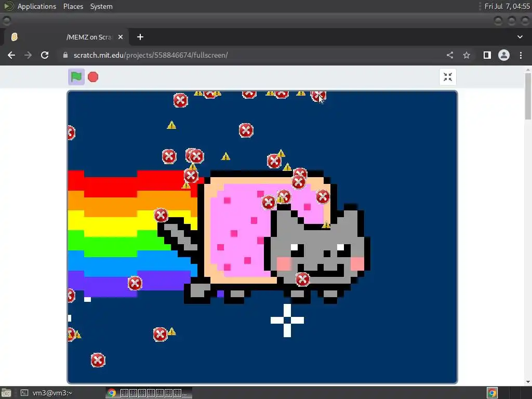Image resolution: width=532 pixels, height=399 pixels.
Task: Reload the Scratch page
Action: tap(45, 55)
